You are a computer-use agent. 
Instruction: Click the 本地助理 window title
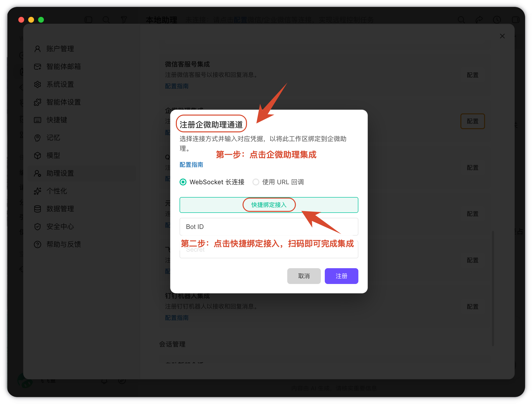tap(161, 20)
